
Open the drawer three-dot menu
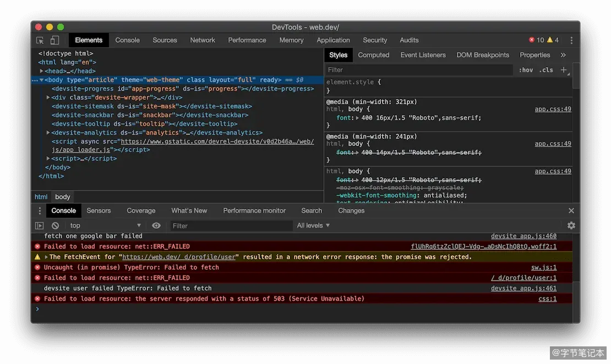(40, 211)
